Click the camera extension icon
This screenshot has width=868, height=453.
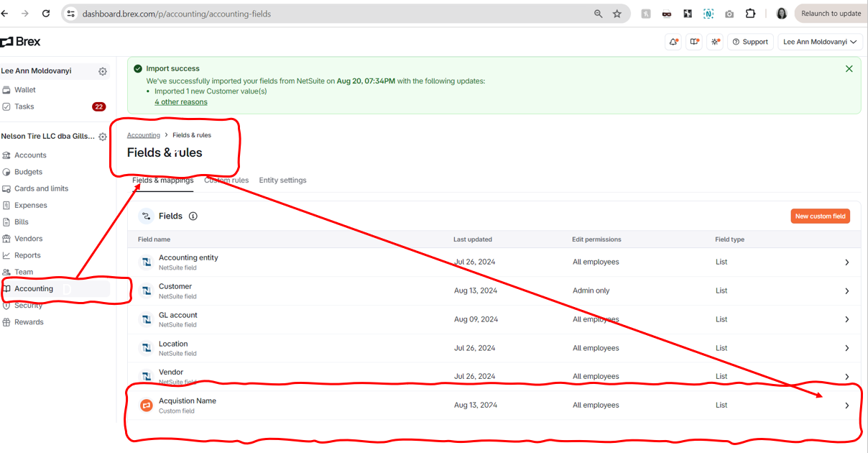[x=729, y=14]
